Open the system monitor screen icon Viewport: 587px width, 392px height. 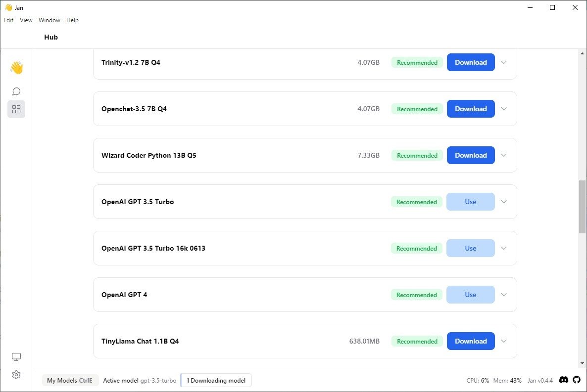click(x=16, y=357)
